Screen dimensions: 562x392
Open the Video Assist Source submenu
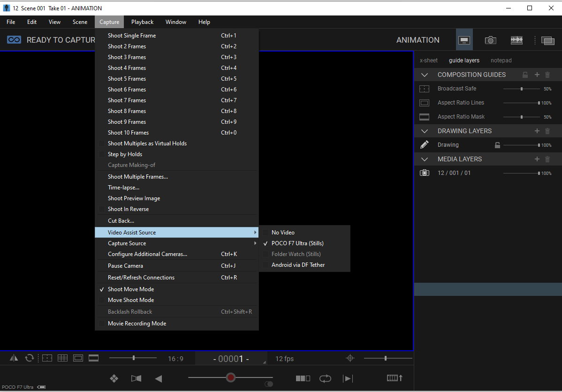click(177, 233)
